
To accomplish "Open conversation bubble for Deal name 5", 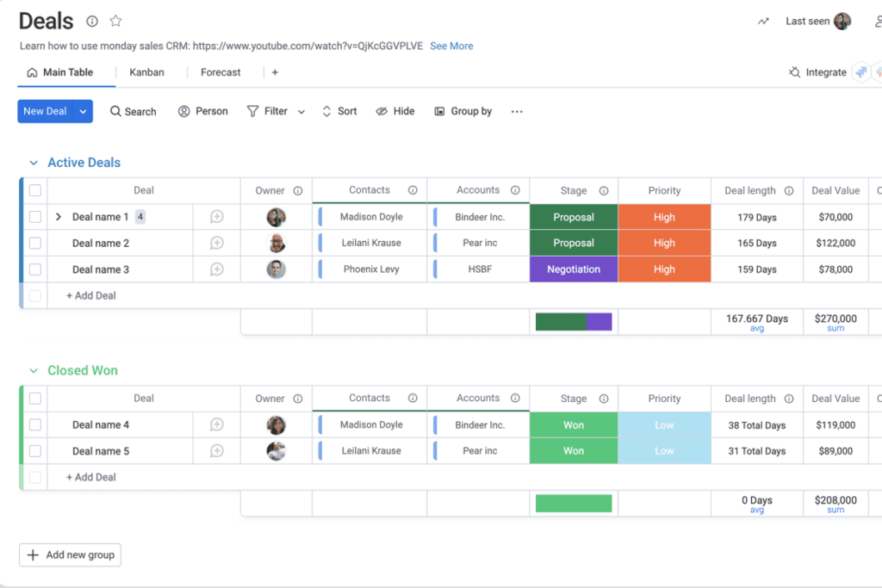I will (x=216, y=451).
